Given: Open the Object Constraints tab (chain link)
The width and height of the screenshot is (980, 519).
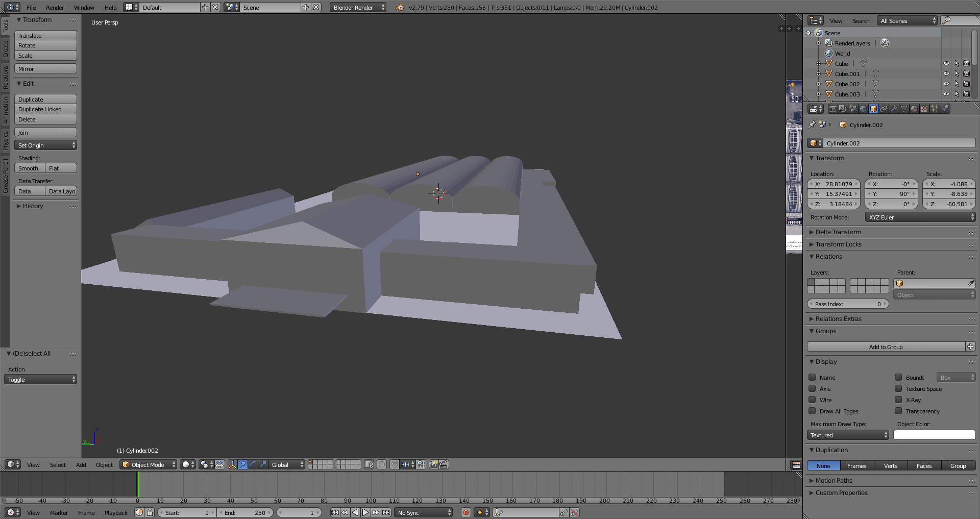Looking at the screenshot, I should pos(884,109).
